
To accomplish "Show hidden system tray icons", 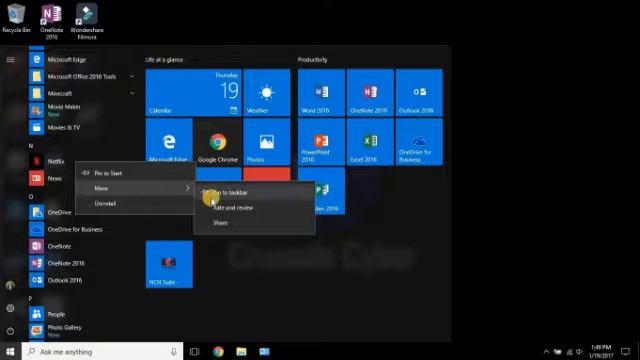I will pos(546,351).
